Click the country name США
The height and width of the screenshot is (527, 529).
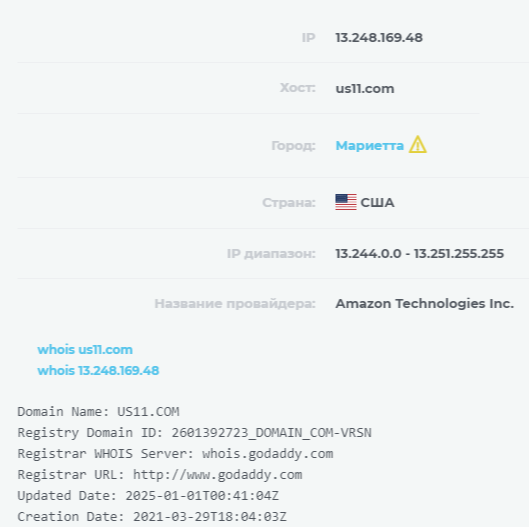[x=377, y=202]
